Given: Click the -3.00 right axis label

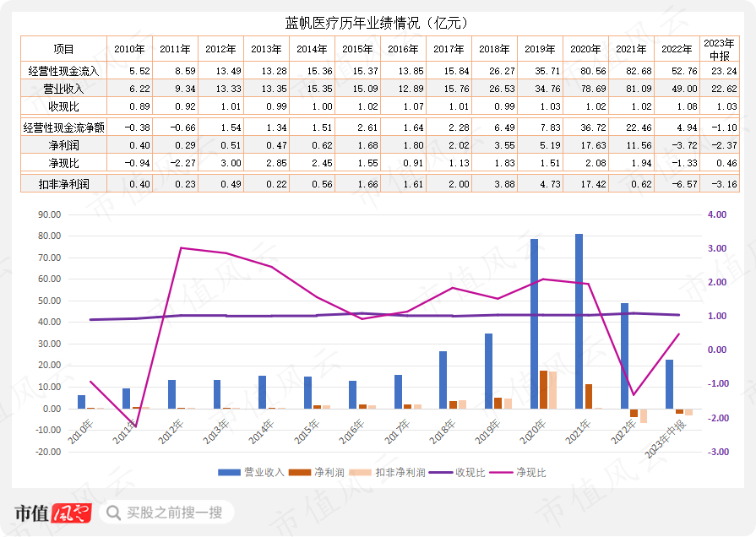Looking at the screenshot, I should click(x=717, y=452).
